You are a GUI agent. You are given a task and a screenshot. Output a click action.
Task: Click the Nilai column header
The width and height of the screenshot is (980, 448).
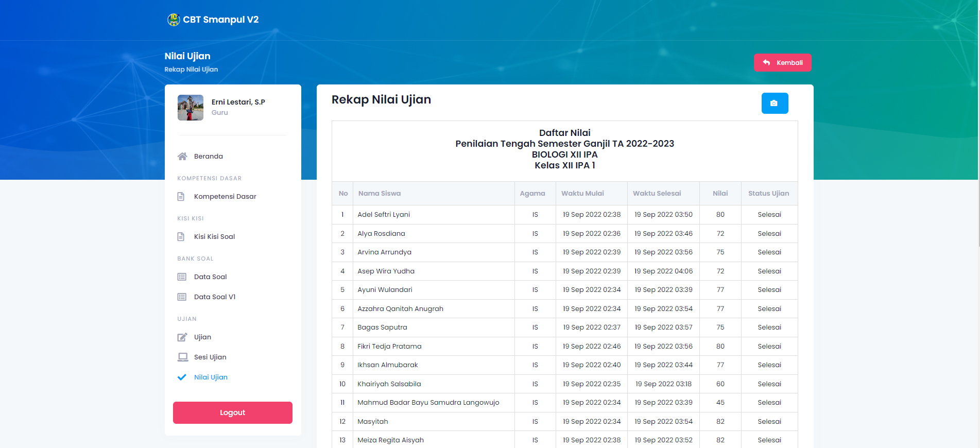(720, 194)
